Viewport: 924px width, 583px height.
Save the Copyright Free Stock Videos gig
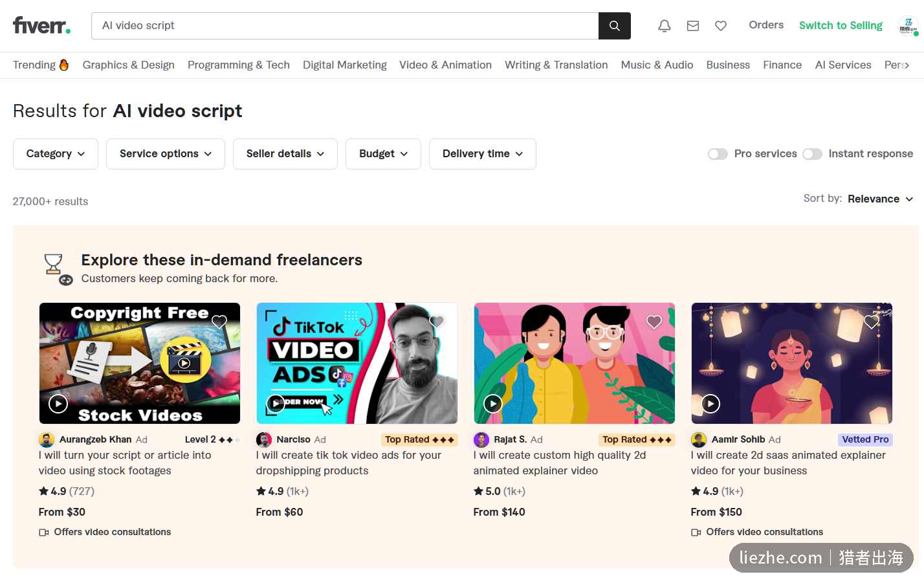tap(219, 322)
